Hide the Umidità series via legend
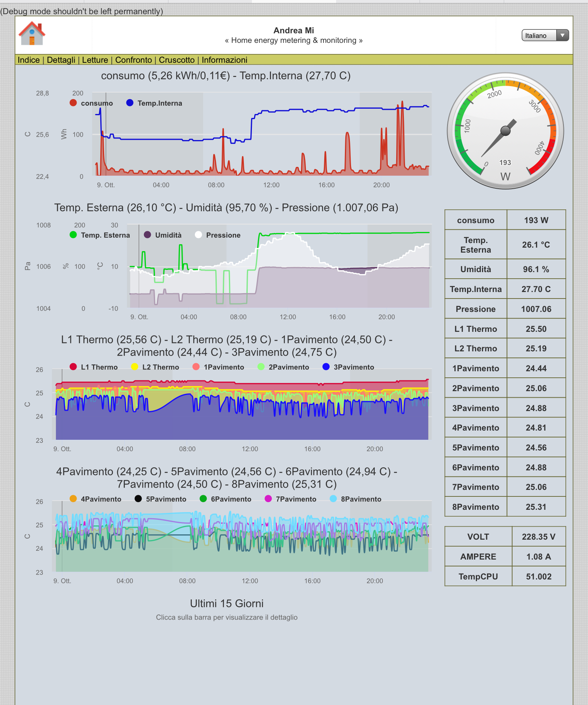 click(163, 235)
